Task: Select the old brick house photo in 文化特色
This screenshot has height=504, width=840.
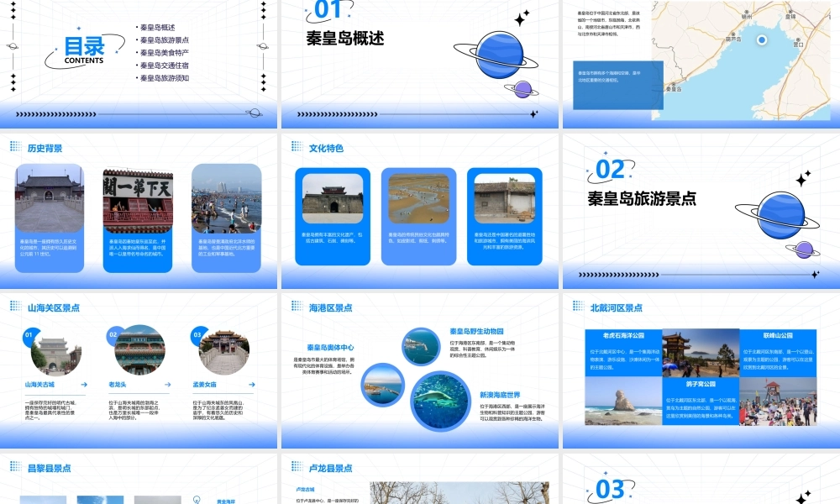Action: (505, 199)
